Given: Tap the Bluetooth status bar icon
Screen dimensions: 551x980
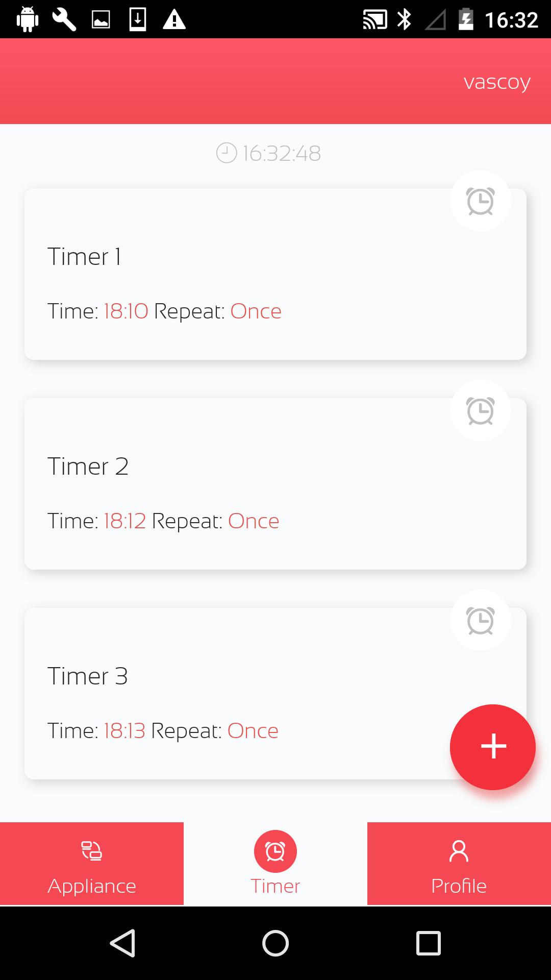Looking at the screenshot, I should pyautogui.click(x=405, y=20).
